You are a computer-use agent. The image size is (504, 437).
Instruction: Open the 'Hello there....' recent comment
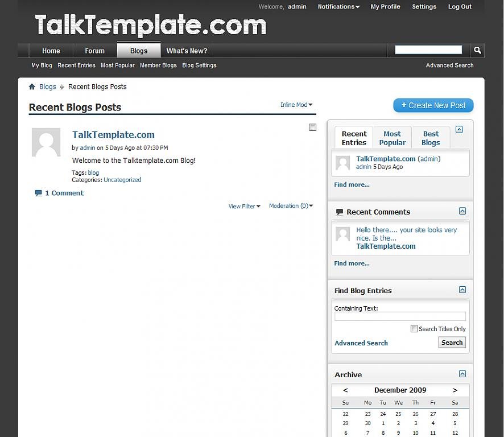[406, 234]
